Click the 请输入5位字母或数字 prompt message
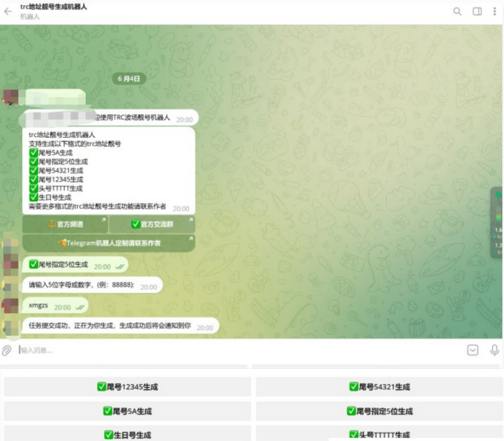504x441 pixels. click(92, 285)
